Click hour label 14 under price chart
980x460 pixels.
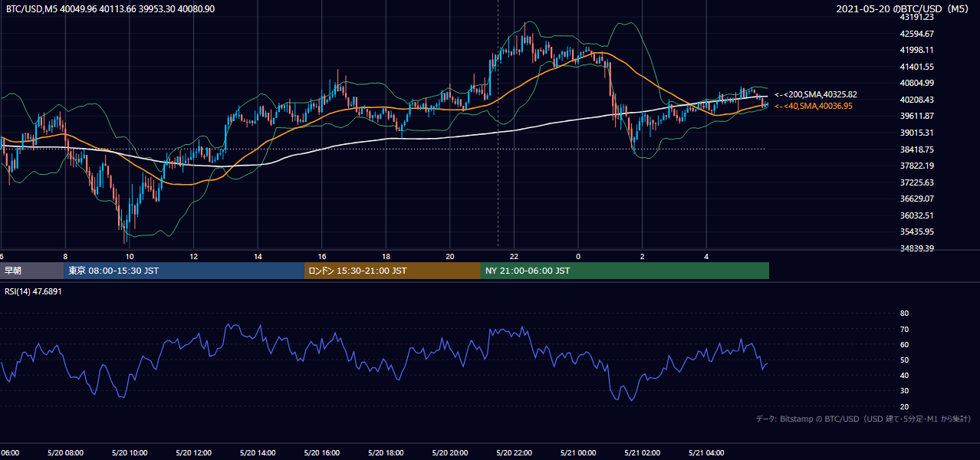258,256
